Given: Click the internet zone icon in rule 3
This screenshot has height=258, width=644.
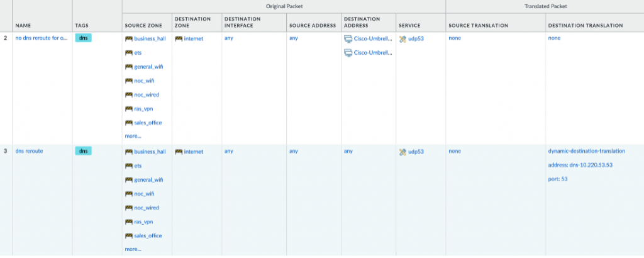Looking at the screenshot, I should click(x=179, y=152).
